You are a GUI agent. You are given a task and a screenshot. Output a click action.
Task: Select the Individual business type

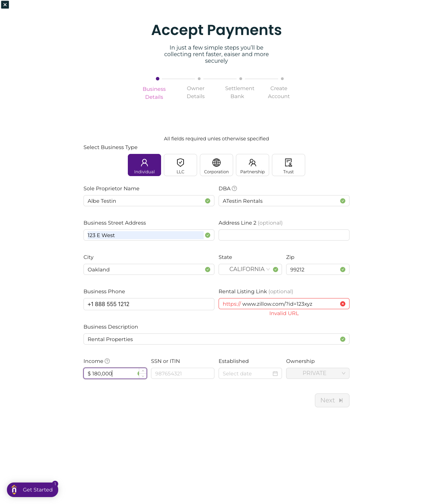144,165
